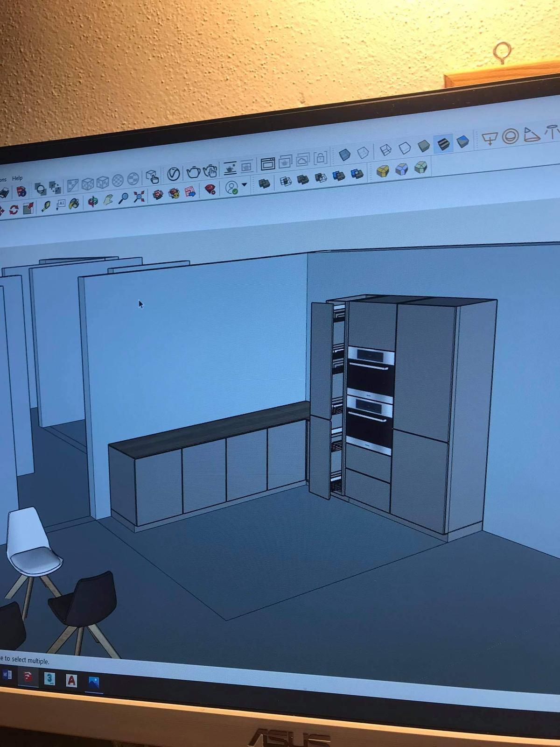Activate the Pan hand tool
The width and height of the screenshot is (560, 747).
108,200
